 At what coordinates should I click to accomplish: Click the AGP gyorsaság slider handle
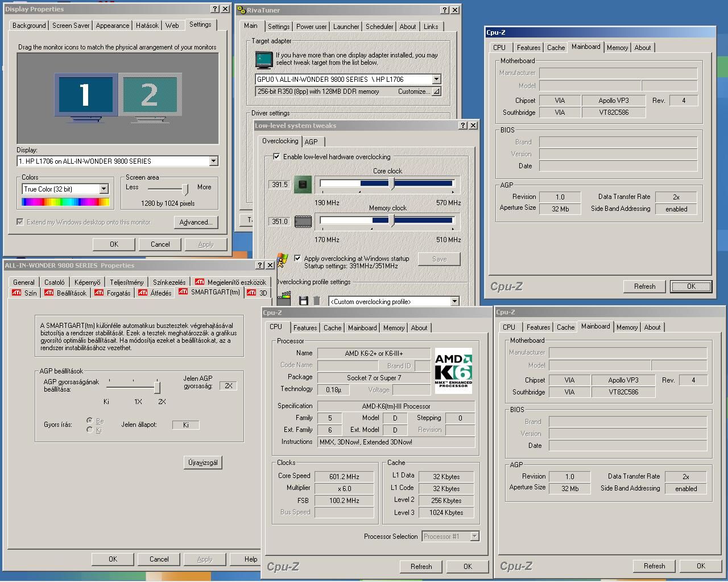(x=157, y=387)
